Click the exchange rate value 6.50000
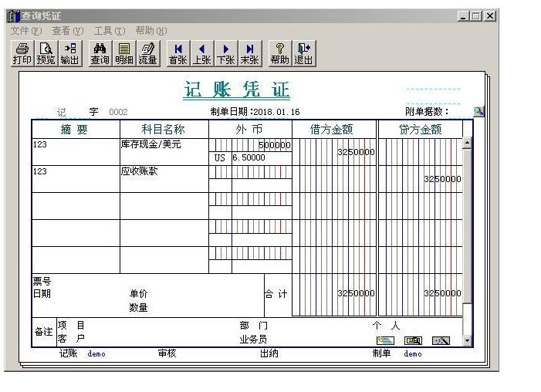 pos(249,157)
